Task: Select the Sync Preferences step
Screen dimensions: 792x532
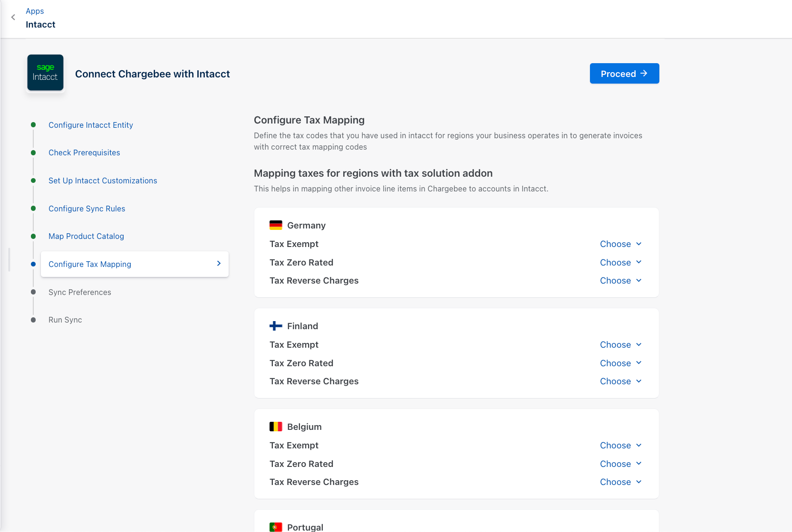Action: tap(80, 292)
